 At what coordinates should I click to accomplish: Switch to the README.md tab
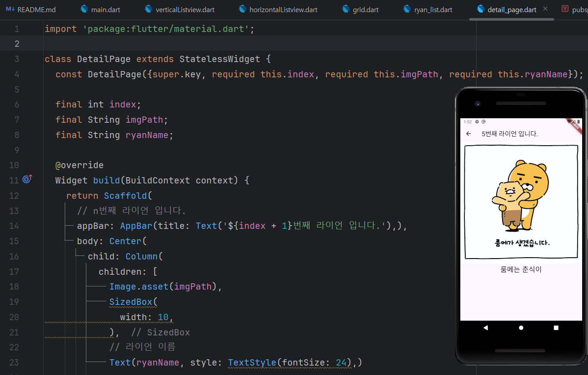[x=31, y=9]
